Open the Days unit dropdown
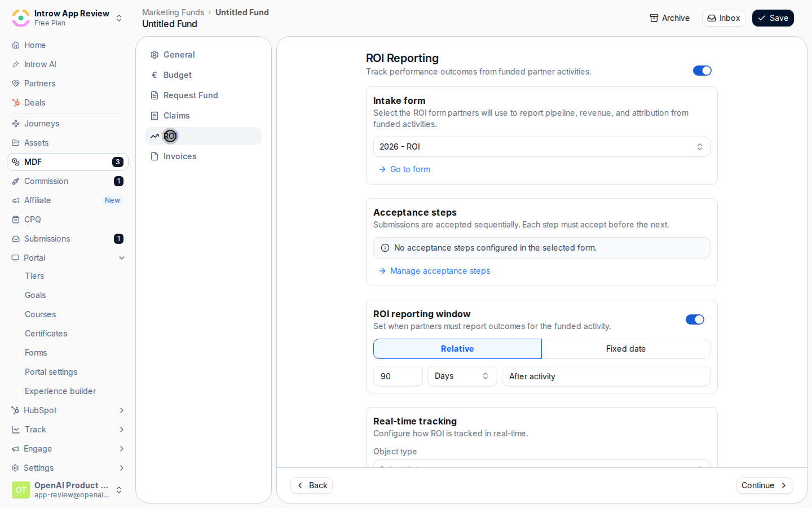This screenshot has height=508, width=812. 462,376
